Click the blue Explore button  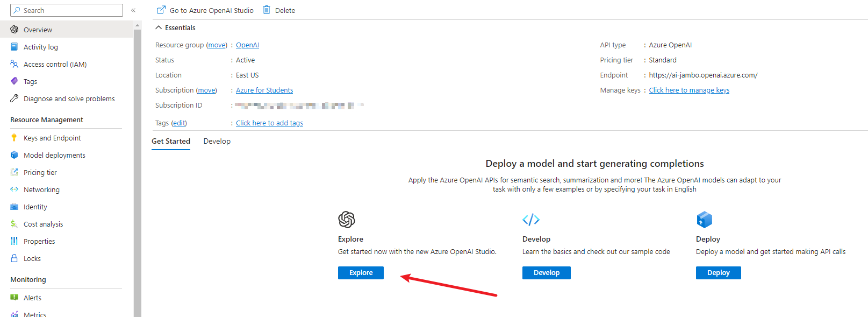(361, 273)
